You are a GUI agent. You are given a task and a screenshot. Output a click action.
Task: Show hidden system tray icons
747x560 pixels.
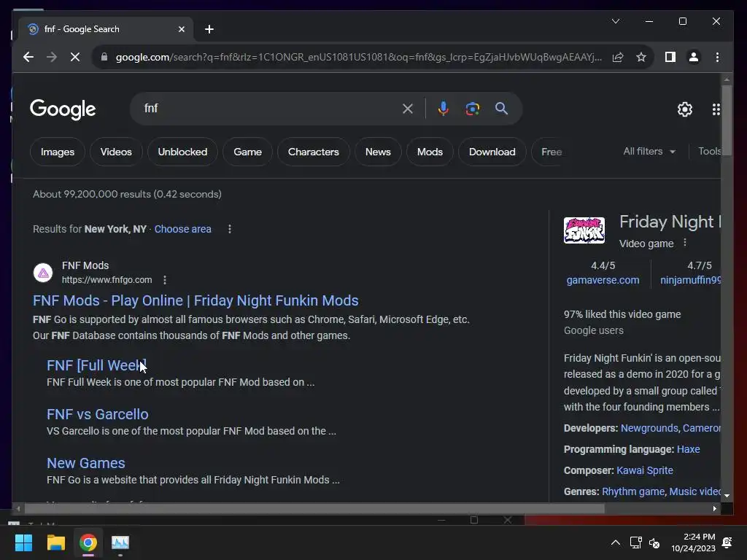point(616,542)
